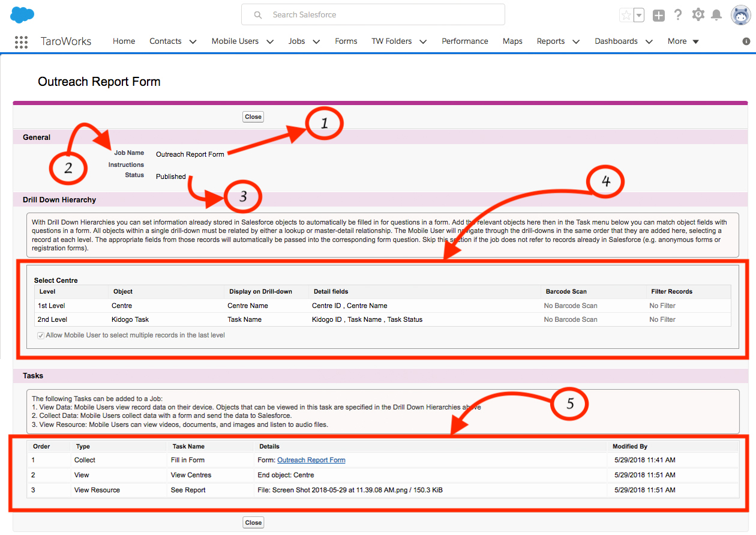Click the Screen Shot file details cell
The height and width of the screenshot is (535, 756).
(350, 490)
